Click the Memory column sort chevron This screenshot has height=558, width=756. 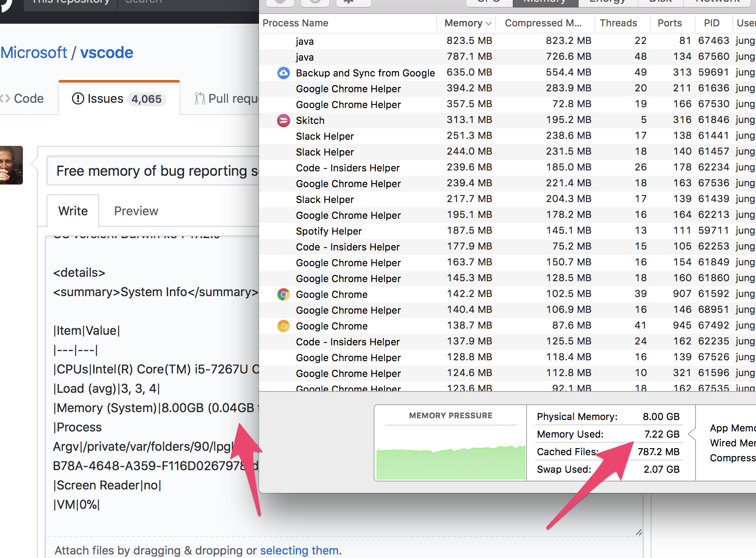tap(489, 23)
